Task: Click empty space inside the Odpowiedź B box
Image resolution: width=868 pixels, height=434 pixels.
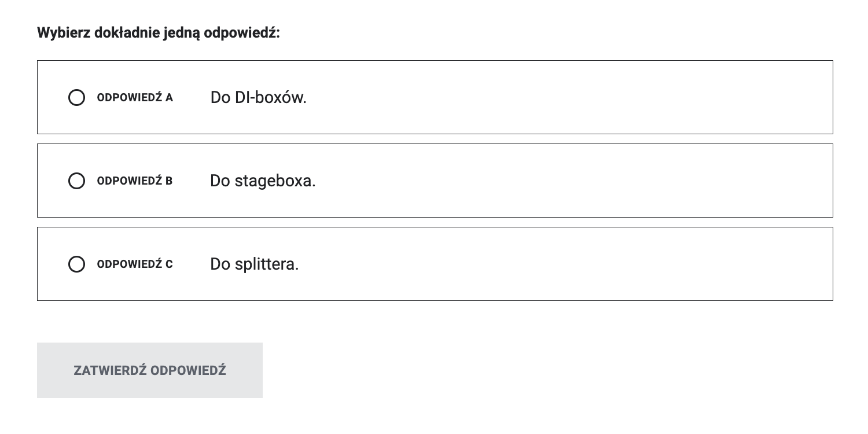Action: click(550, 181)
